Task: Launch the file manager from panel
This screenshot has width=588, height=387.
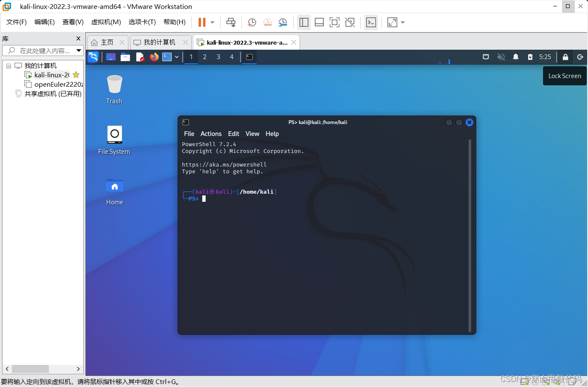Action: (x=125, y=57)
